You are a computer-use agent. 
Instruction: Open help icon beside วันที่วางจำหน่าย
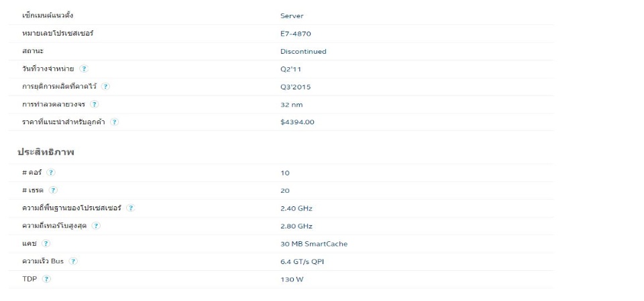click(x=84, y=69)
